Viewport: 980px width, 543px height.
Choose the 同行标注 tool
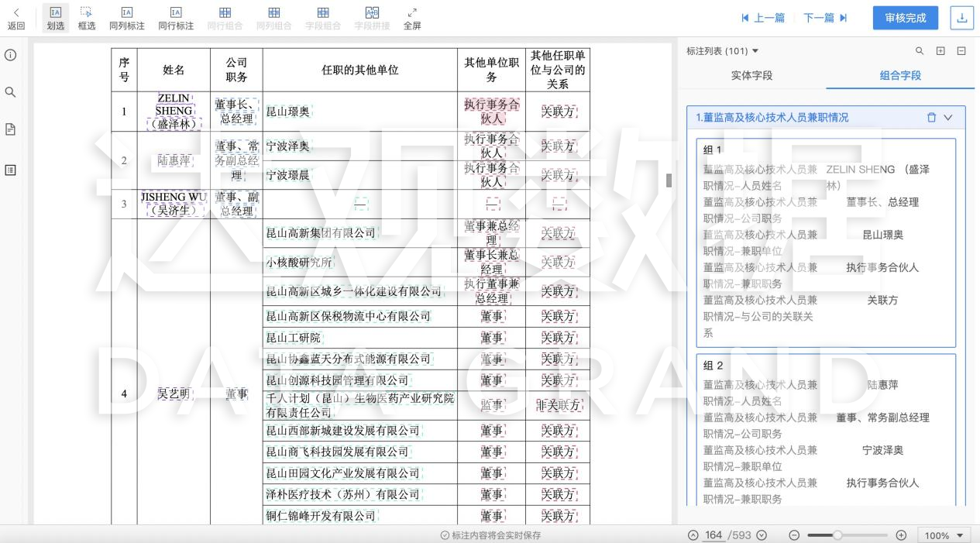click(x=176, y=18)
